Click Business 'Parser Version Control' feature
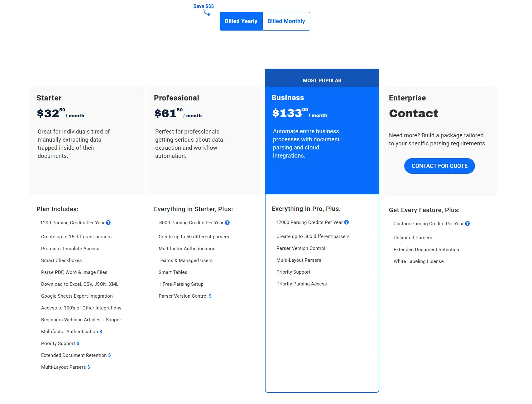 (x=301, y=248)
